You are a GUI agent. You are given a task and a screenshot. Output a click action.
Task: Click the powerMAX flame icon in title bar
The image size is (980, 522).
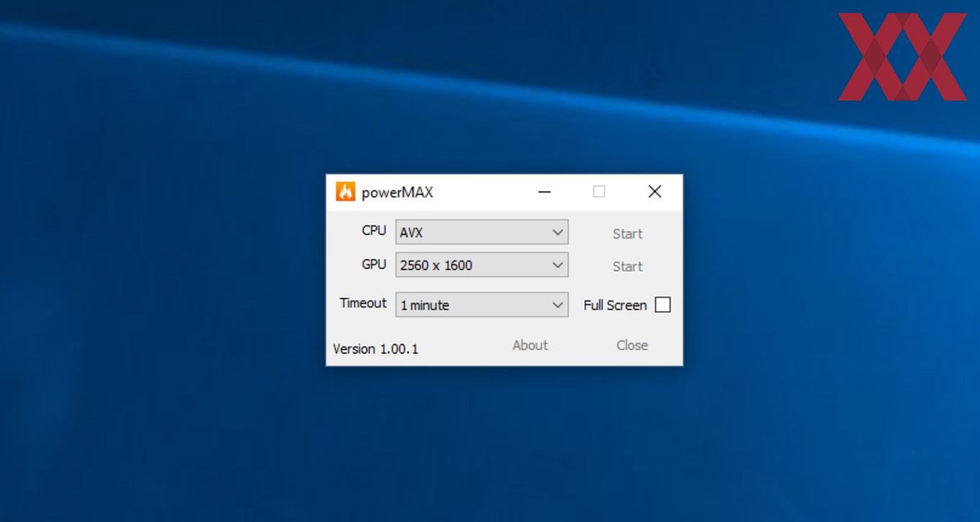pos(346,192)
